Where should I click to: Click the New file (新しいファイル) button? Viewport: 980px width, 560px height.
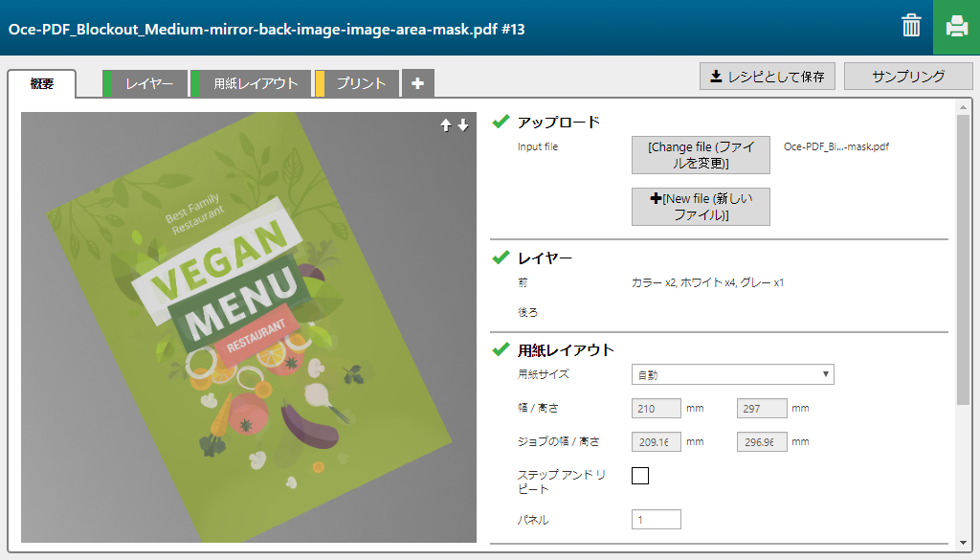click(701, 206)
